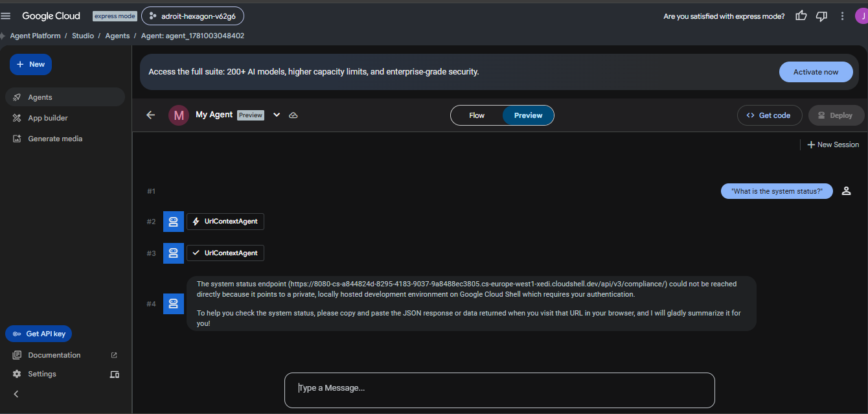Viewport: 868px width, 414px height.
Task: Click the devices icon beside Settings
Action: pyautogui.click(x=115, y=374)
